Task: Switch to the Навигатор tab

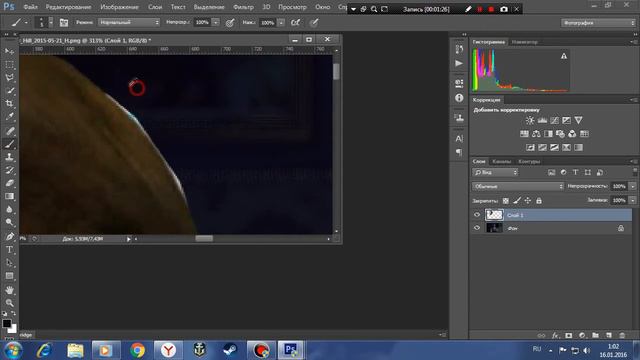Action: [x=524, y=42]
